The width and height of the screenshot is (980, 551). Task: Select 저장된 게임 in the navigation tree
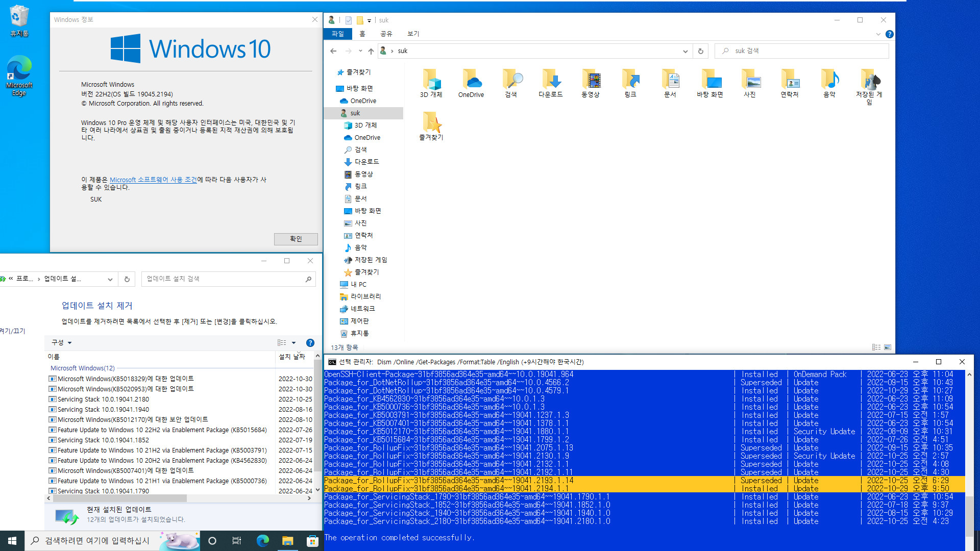click(365, 260)
